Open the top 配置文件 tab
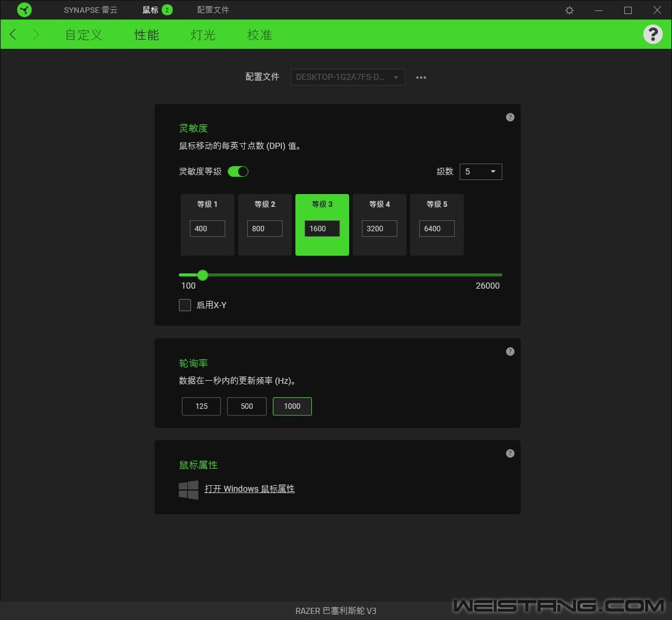Viewport: 672px width, 620px height. [213, 10]
